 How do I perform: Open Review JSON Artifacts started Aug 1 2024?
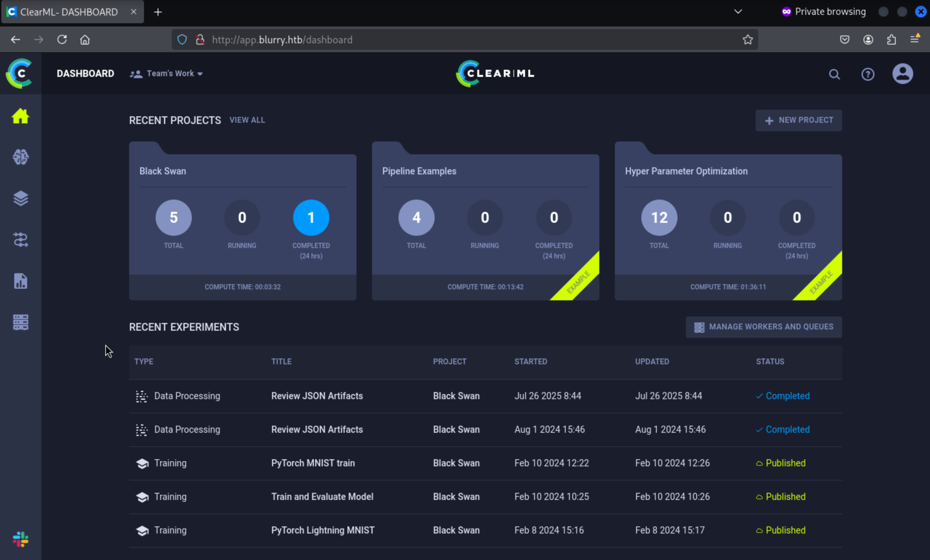[485, 430]
